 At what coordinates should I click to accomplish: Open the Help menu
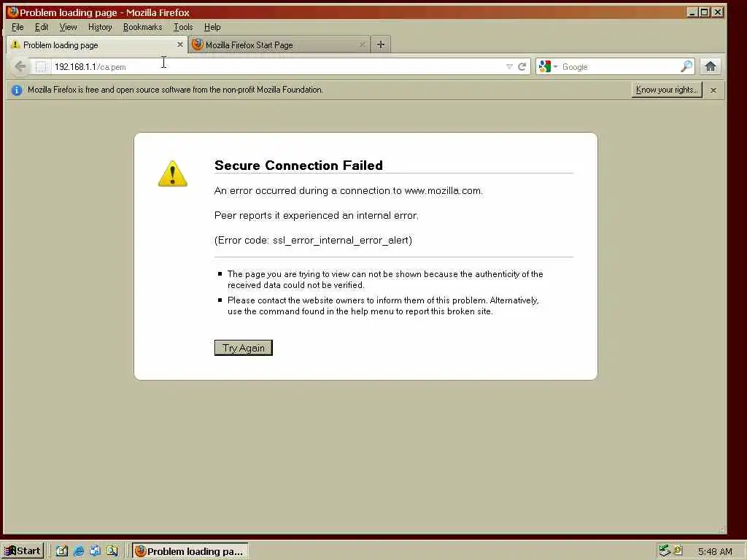(x=212, y=27)
